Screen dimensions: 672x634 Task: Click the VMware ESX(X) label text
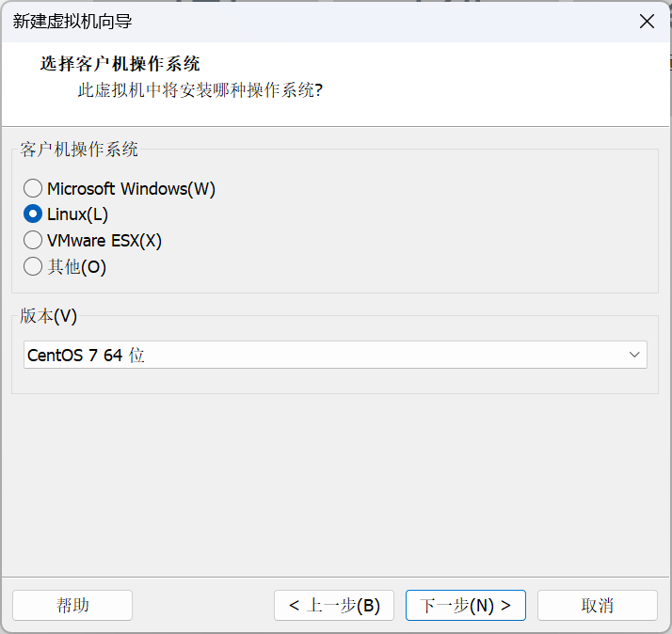104,241
